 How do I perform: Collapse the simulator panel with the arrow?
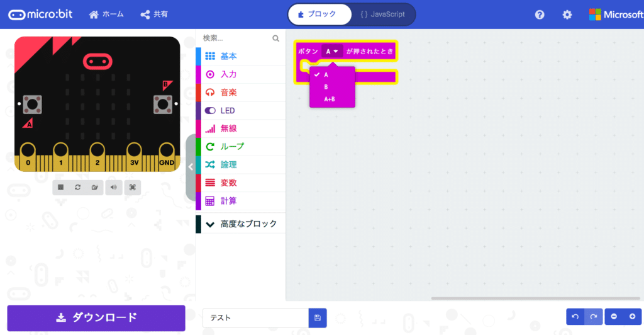[x=191, y=167]
